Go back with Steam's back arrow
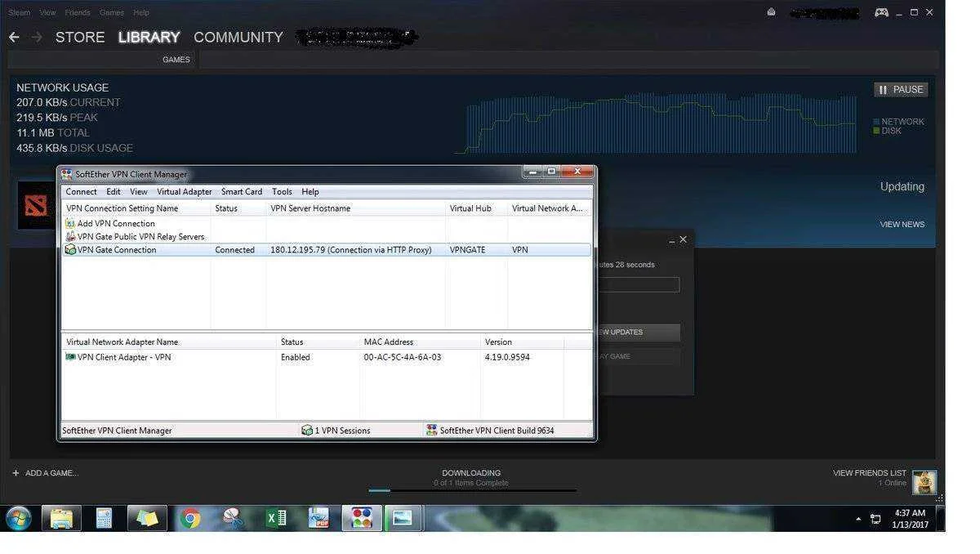 click(x=14, y=38)
